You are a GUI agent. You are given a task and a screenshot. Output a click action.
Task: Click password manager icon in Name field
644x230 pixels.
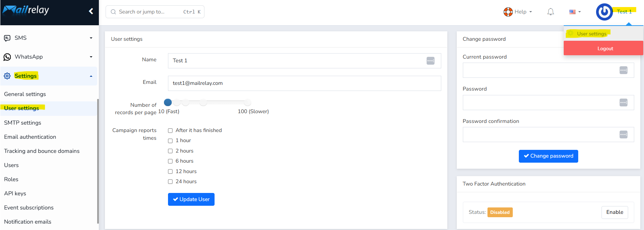pos(430,61)
